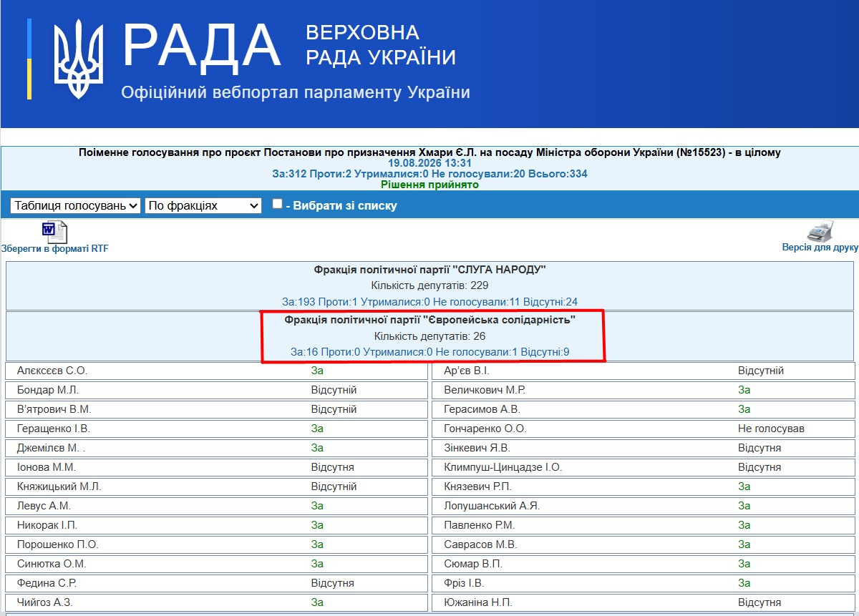Open the Версія для друку link
Image resolution: width=859 pixels, height=616 pixels.
[x=820, y=248]
